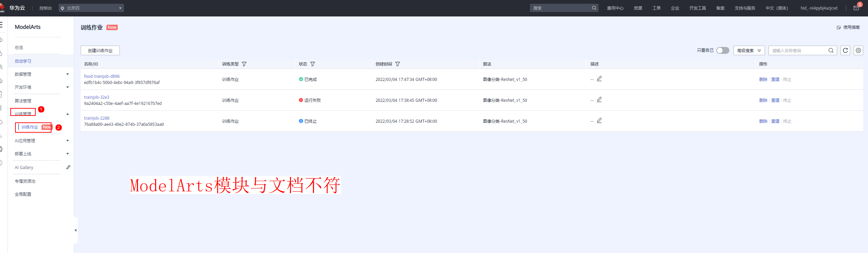
Task: Collapse the ModelArts sidebar with arrow handle
Action: coord(76,230)
